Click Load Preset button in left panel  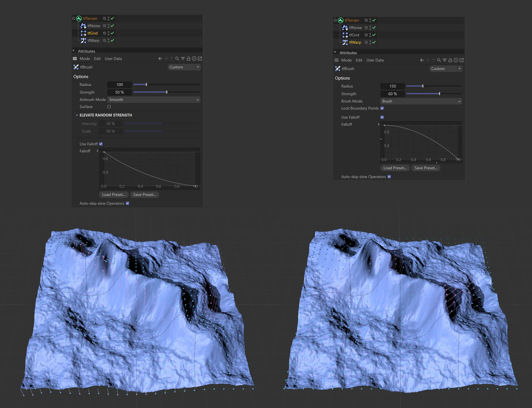tap(114, 195)
